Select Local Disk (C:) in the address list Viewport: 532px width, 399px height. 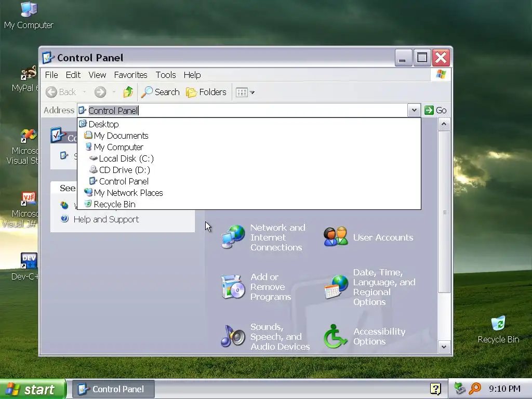tap(249, 158)
